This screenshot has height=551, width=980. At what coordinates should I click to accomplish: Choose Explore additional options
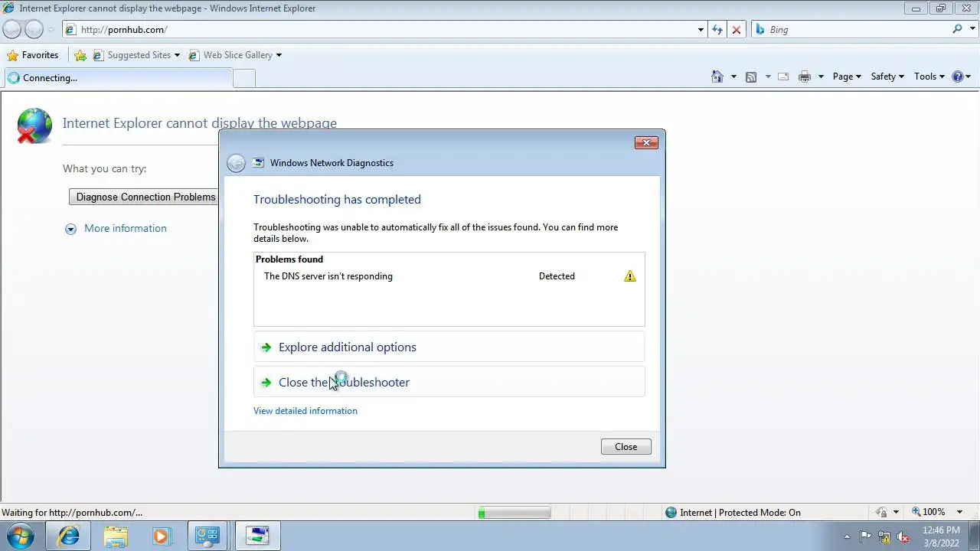[x=449, y=347]
